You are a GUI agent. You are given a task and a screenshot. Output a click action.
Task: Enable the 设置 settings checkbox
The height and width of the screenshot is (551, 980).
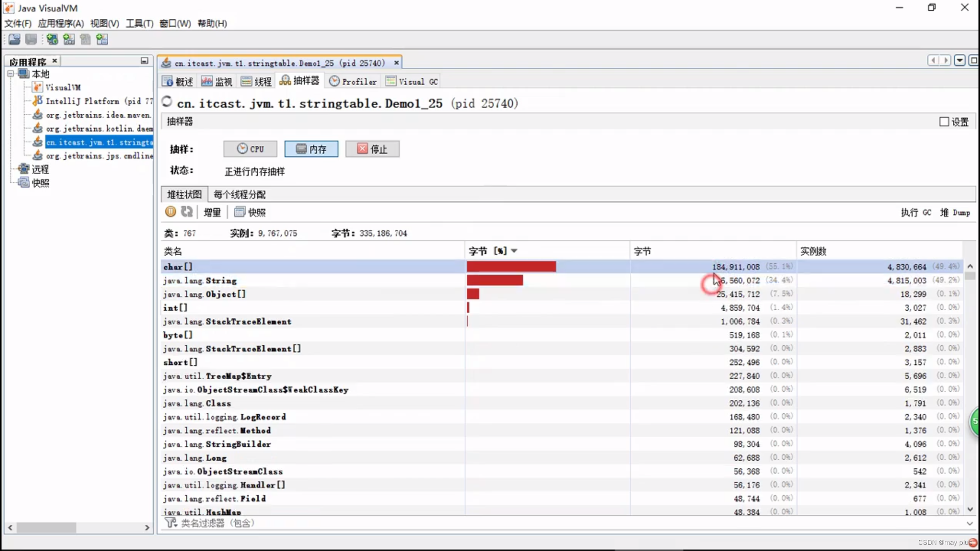pos(944,121)
